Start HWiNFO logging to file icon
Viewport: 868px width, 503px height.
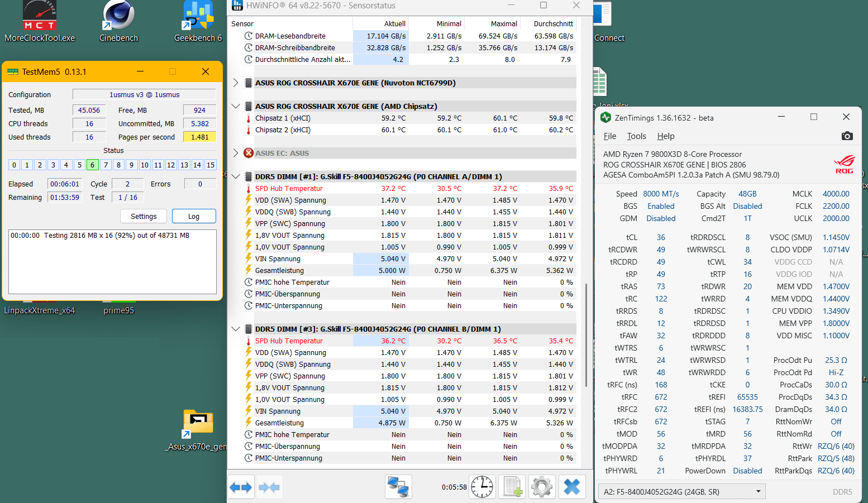pos(512,487)
